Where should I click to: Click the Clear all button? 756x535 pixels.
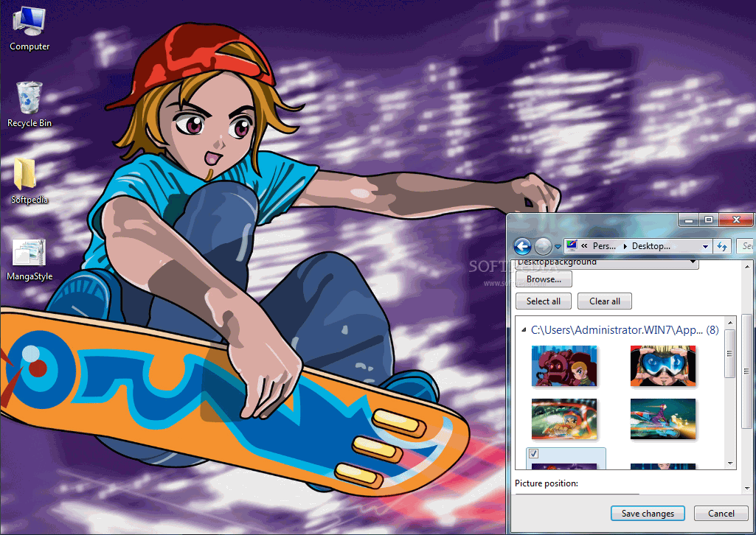point(605,301)
